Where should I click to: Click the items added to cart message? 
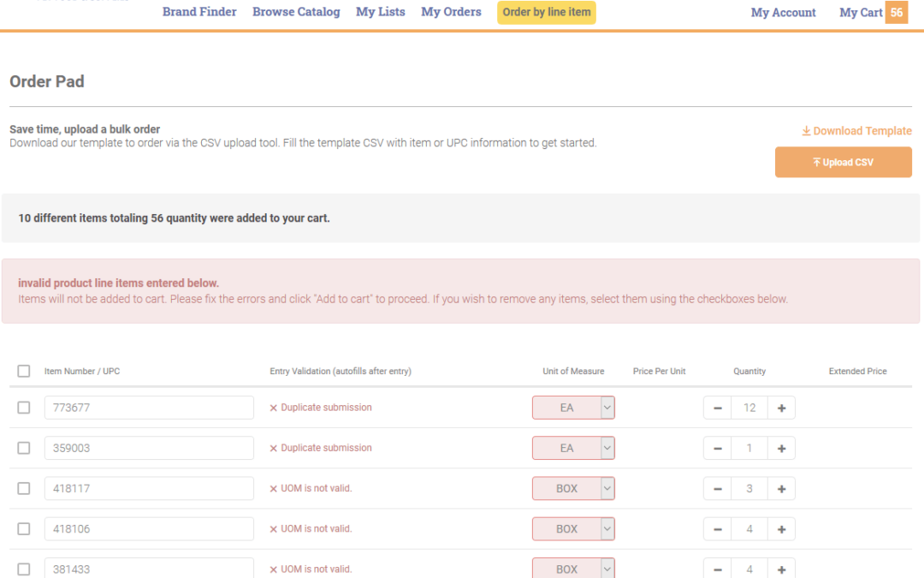point(174,218)
